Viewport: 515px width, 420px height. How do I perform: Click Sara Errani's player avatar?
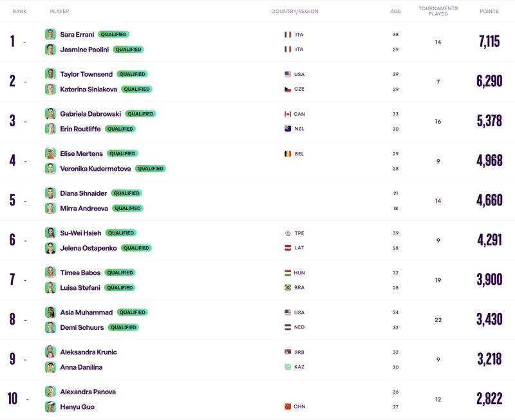coord(50,34)
